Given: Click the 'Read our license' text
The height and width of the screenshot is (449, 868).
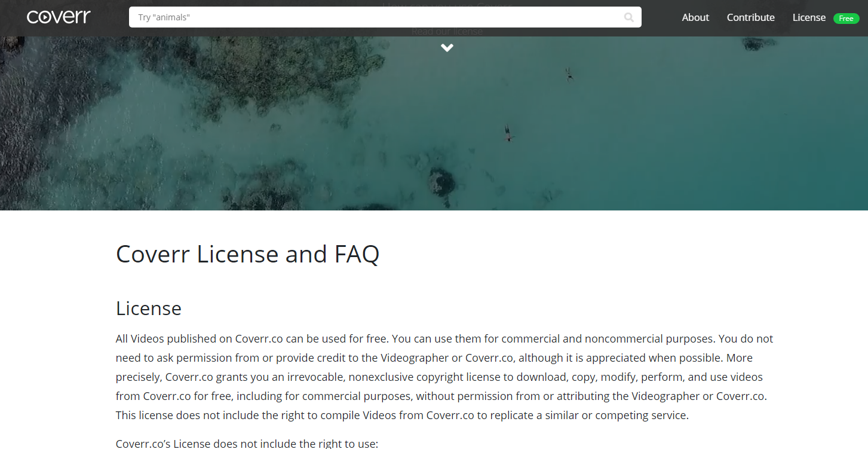Looking at the screenshot, I should point(447,31).
